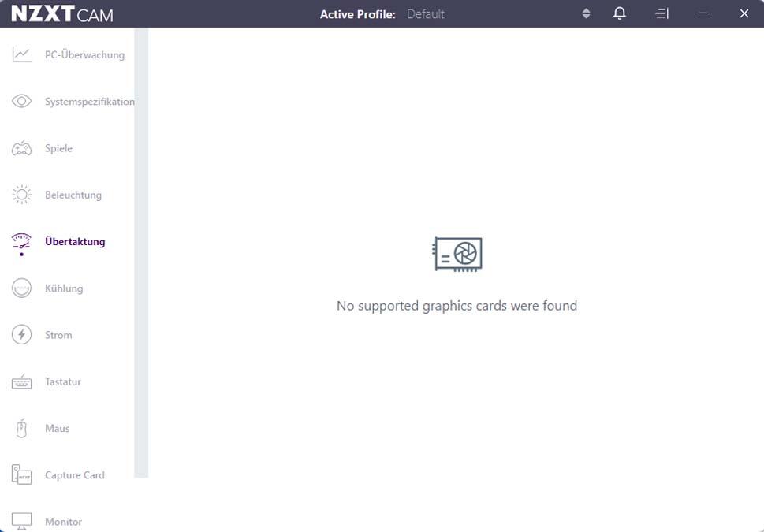Open the notifications bell icon
Screen dimensions: 764x532
click(x=619, y=13)
